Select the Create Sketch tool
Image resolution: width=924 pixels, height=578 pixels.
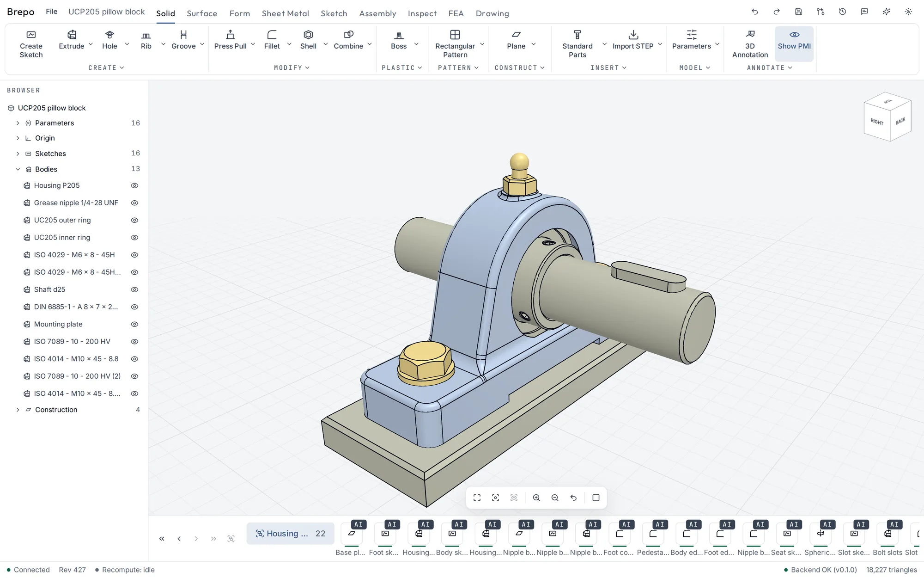(31, 44)
